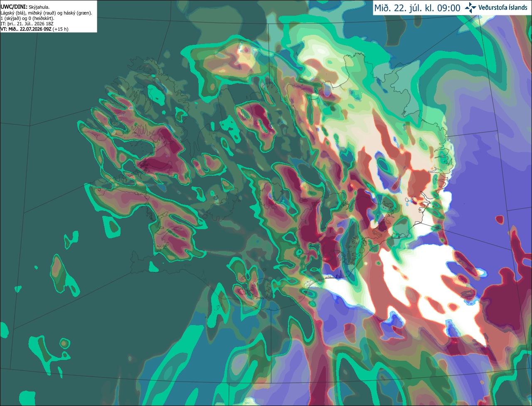
Task: Click the Veðurstofa Íslands logo icon
Action: click(x=470, y=7)
